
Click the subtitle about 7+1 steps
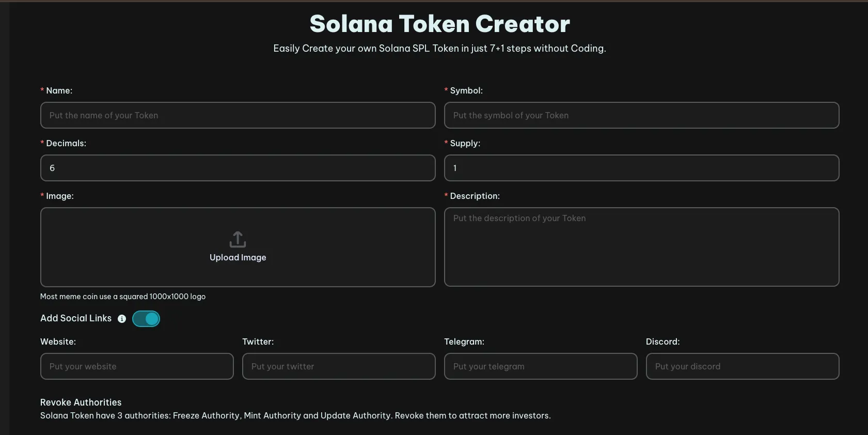[x=439, y=49]
